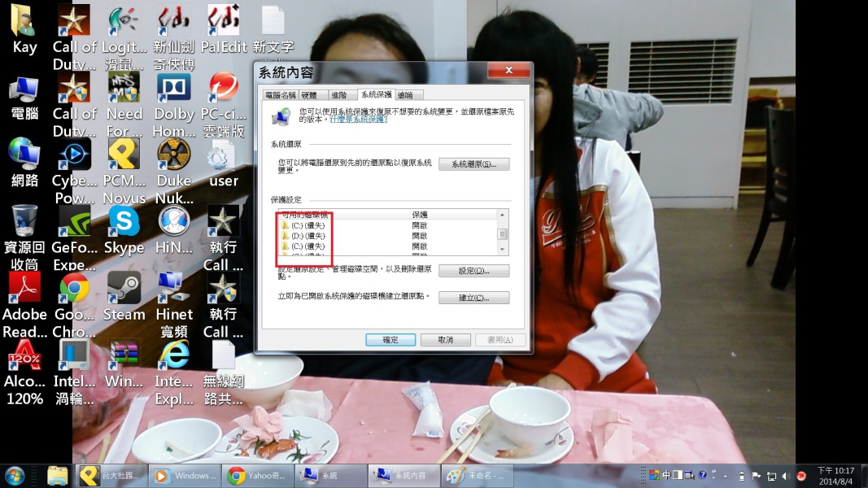
Task: Open the Kay user folder icon
Action: [24, 28]
